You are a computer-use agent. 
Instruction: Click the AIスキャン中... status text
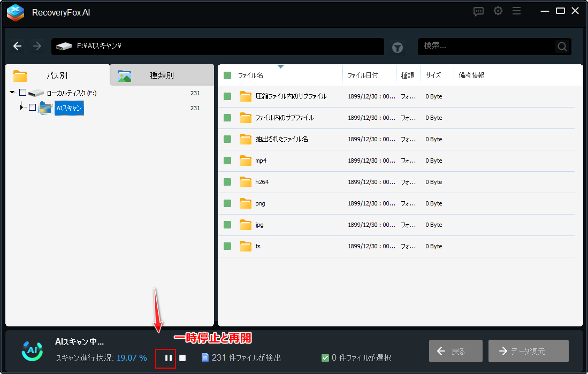point(80,342)
